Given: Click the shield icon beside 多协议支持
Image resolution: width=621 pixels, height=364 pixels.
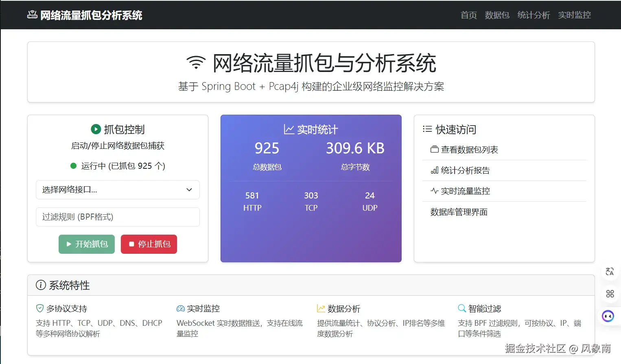Looking at the screenshot, I should point(40,308).
